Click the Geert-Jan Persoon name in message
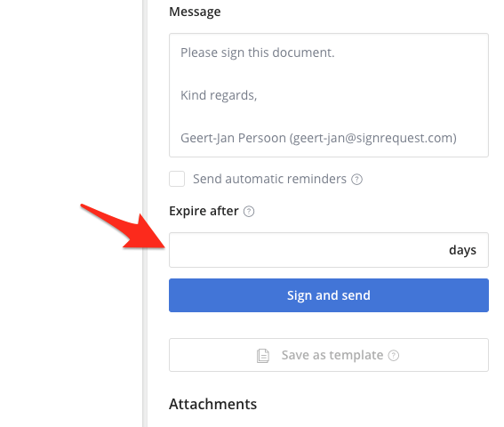The image size is (504, 427). click(233, 138)
